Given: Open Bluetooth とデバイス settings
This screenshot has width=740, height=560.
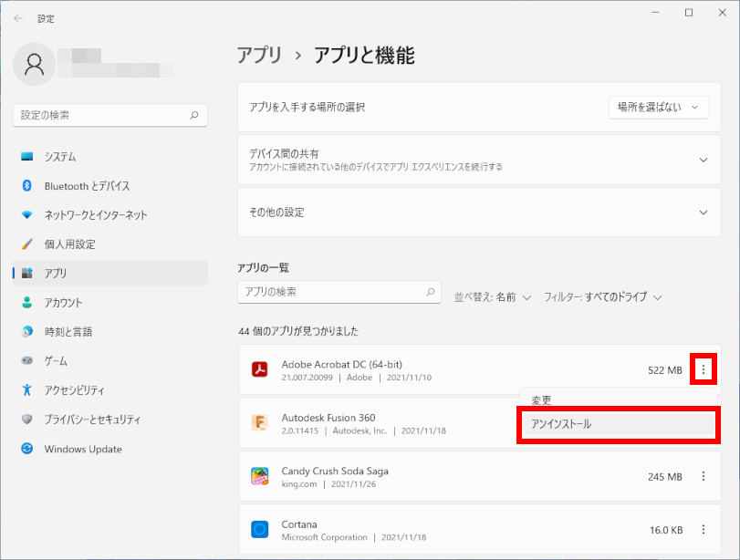Looking at the screenshot, I should pyautogui.click(x=87, y=186).
